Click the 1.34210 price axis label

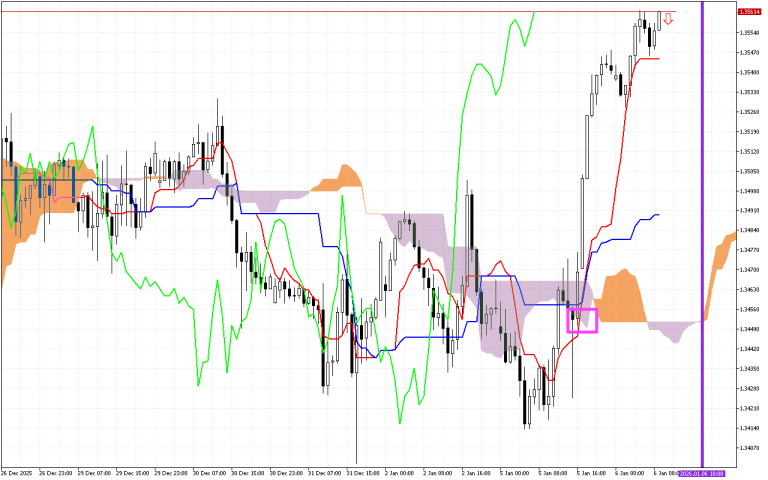click(749, 408)
